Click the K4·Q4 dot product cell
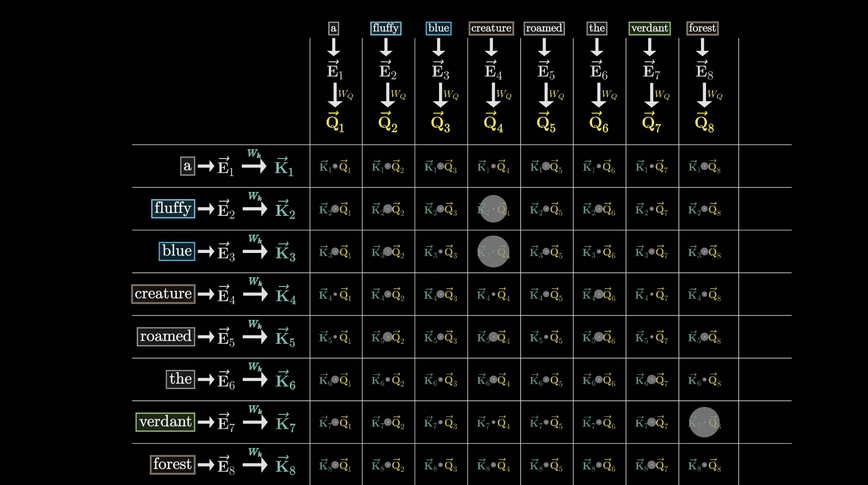Image resolution: width=868 pixels, height=485 pixels. [x=493, y=294]
